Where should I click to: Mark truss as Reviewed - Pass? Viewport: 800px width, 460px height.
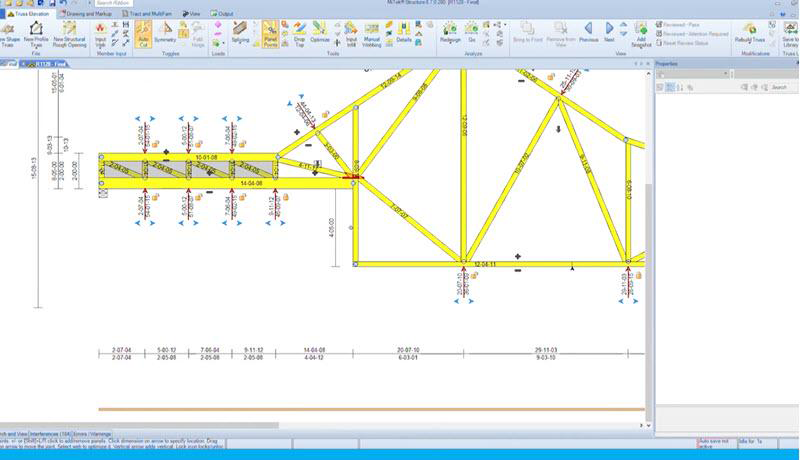click(x=677, y=24)
